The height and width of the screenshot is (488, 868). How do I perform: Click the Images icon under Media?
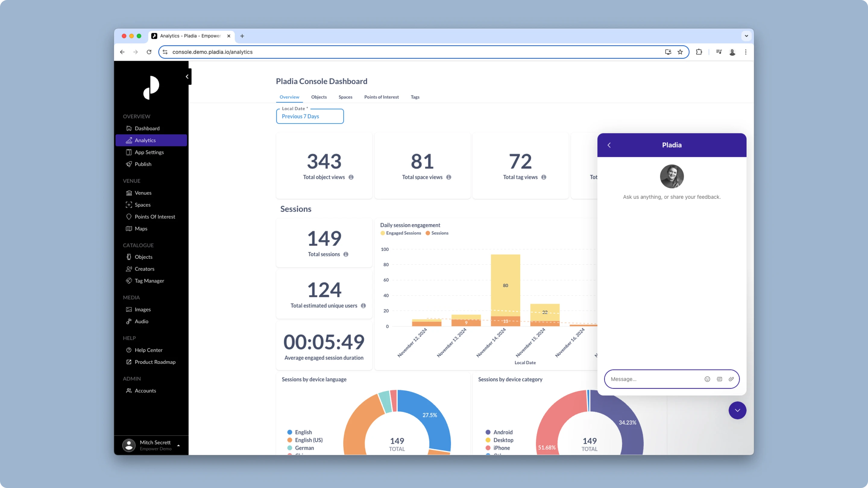(x=129, y=309)
